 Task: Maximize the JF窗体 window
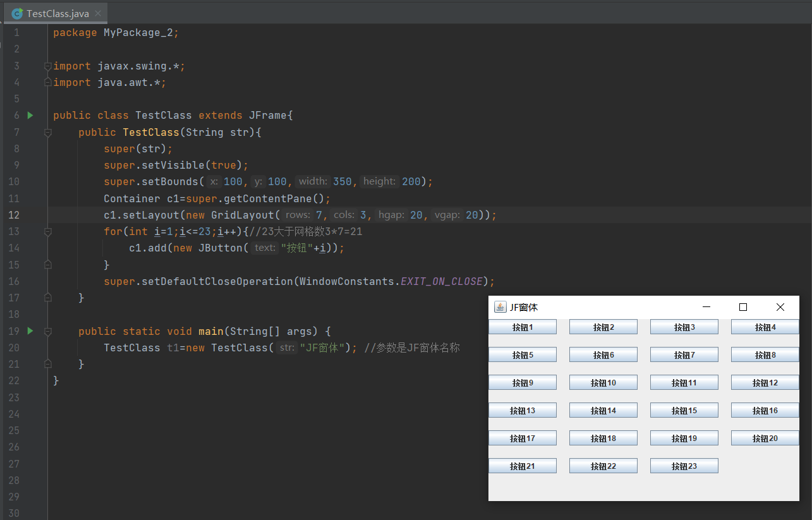(743, 307)
